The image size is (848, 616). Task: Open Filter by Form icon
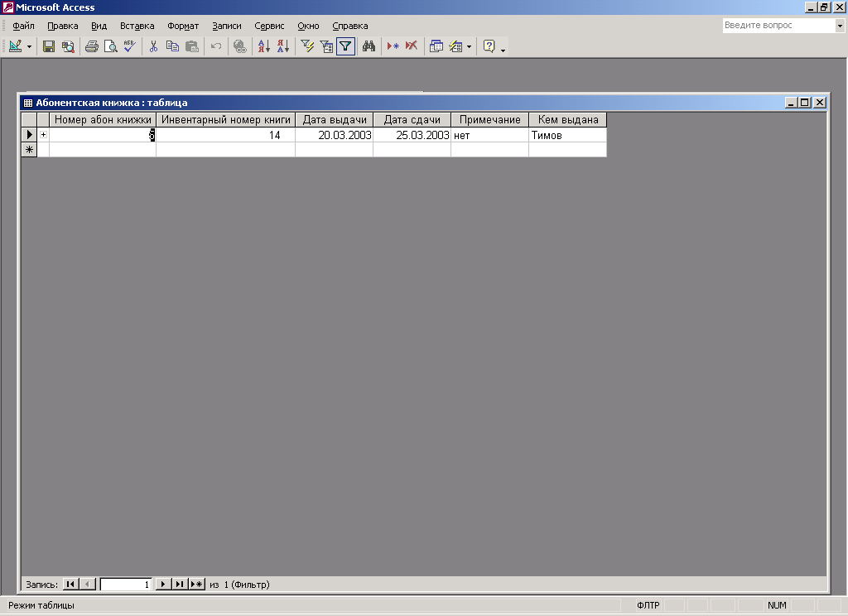click(x=326, y=46)
